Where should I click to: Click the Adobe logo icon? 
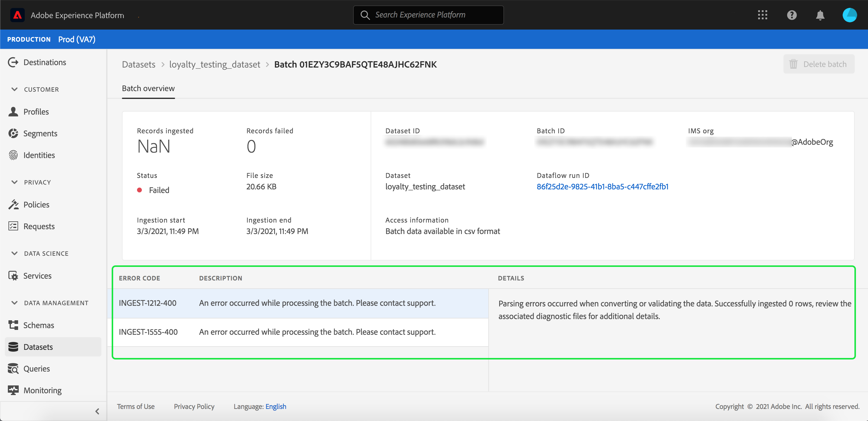[x=18, y=15]
